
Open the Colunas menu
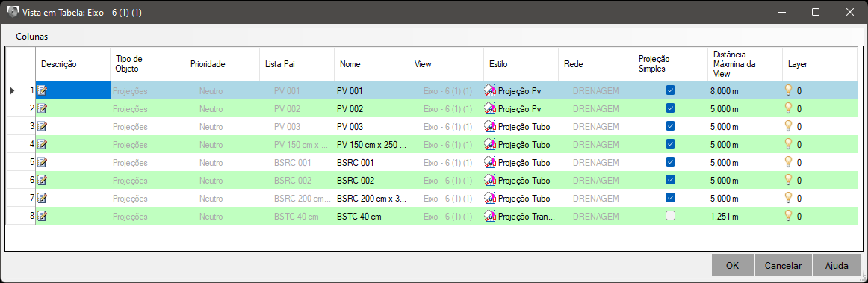click(x=32, y=37)
